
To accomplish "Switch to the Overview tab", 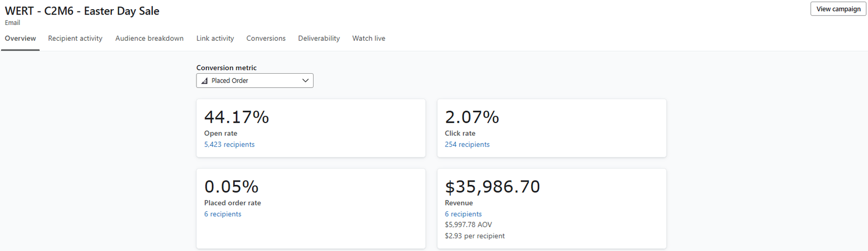I will tap(20, 38).
